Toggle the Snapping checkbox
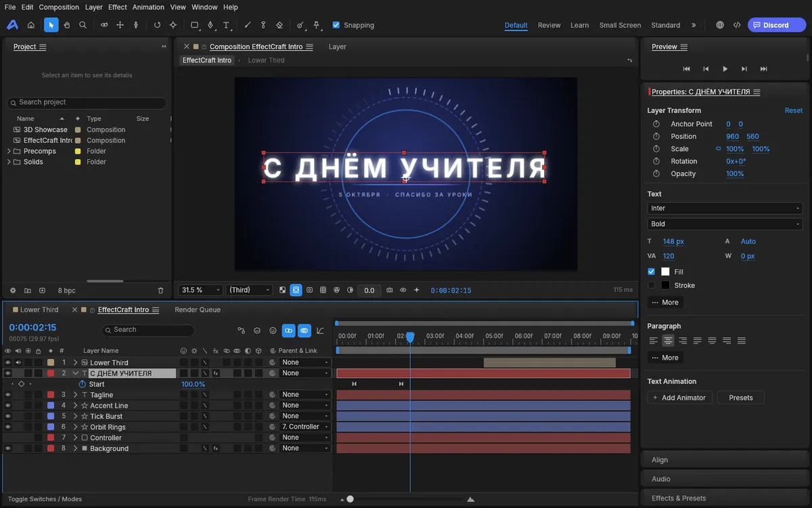This screenshot has width=812, height=508. point(336,25)
